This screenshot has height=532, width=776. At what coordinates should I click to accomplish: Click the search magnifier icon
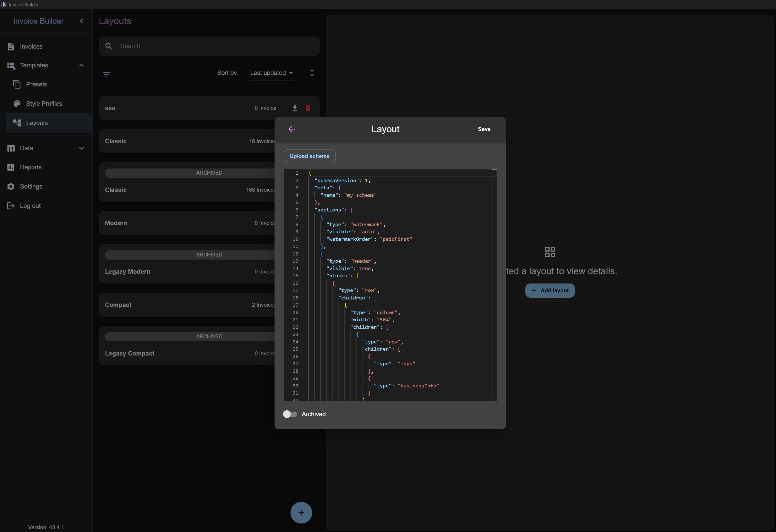point(109,46)
